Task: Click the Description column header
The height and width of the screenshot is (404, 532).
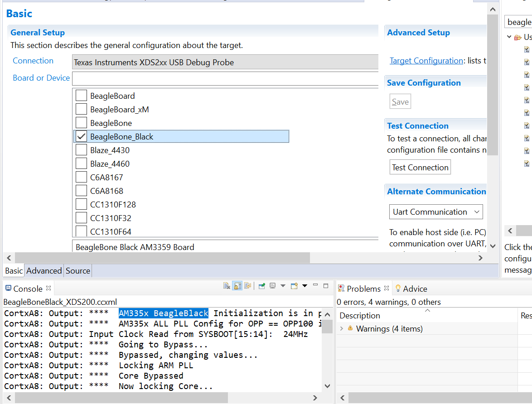Action: (x=427, y=316)
